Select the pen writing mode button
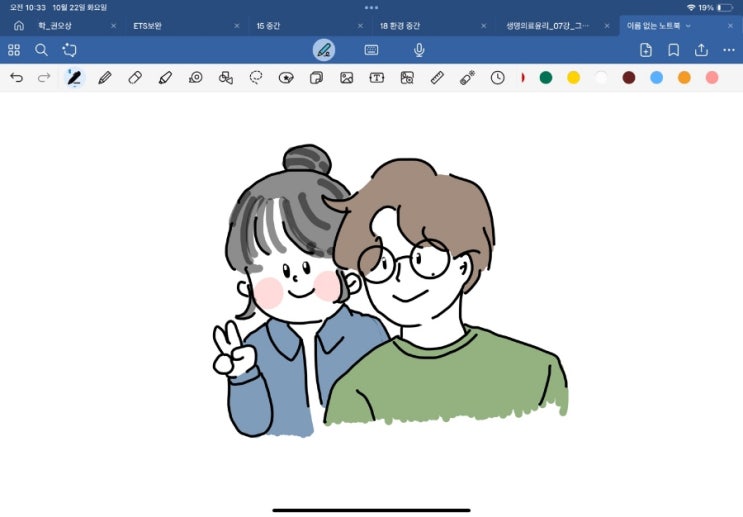Screen dimensions: 743x517 [324, 50]
